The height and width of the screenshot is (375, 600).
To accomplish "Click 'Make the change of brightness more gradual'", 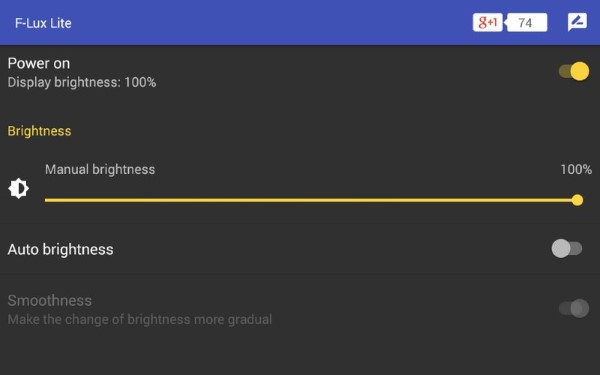I will 140,319.
